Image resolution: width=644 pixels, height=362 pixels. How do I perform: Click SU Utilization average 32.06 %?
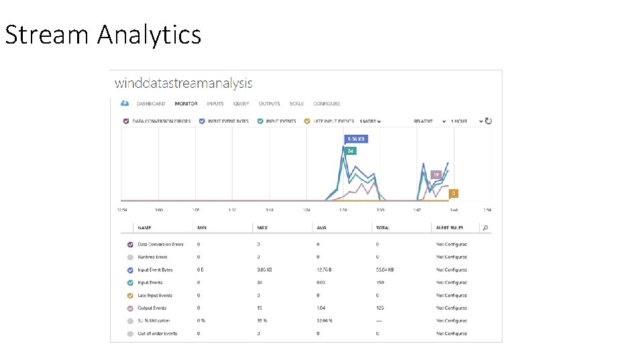coord(325,320)
